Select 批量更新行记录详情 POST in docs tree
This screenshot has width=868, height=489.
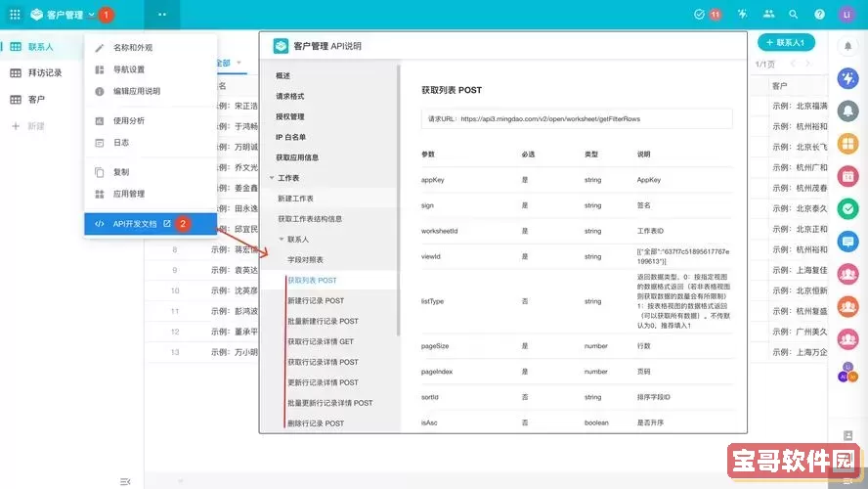pyautogui.click(x=330, y=404)
